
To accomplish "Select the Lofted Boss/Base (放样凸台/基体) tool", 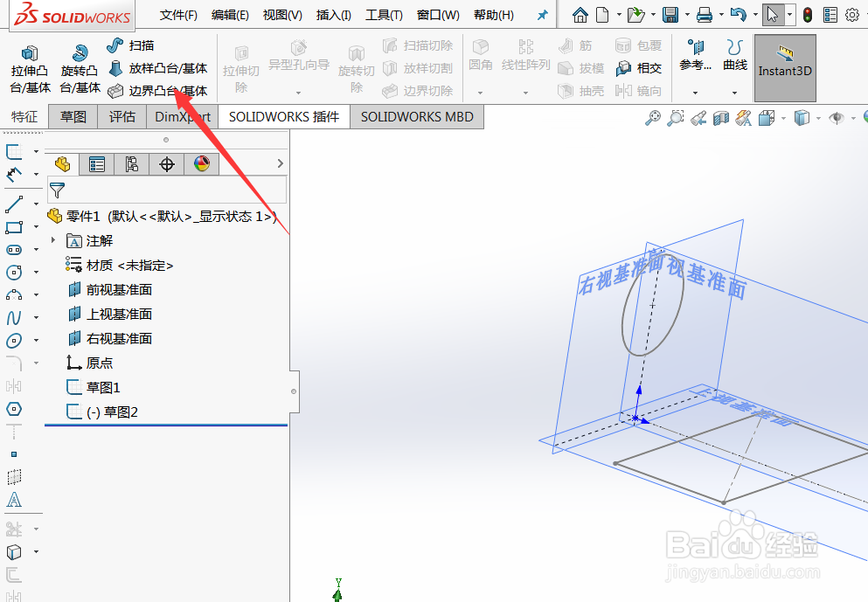I will tap(157, 68).
